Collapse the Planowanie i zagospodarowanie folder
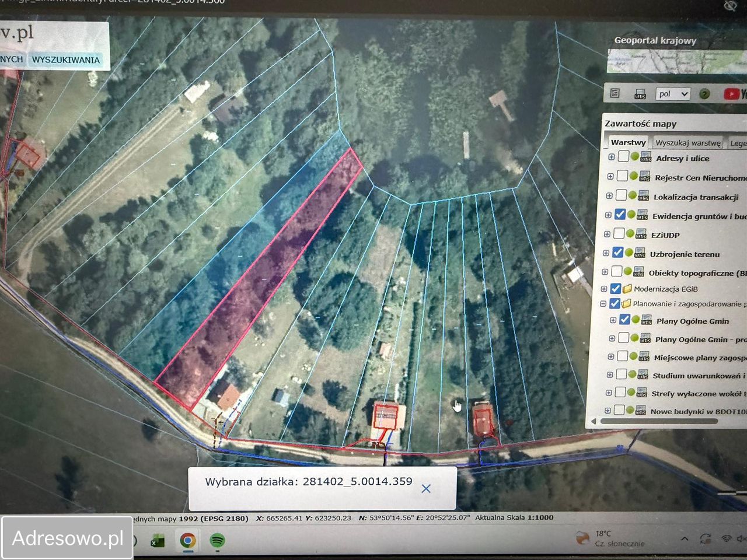Screen dimensions: 747x560 coord(603,304)
